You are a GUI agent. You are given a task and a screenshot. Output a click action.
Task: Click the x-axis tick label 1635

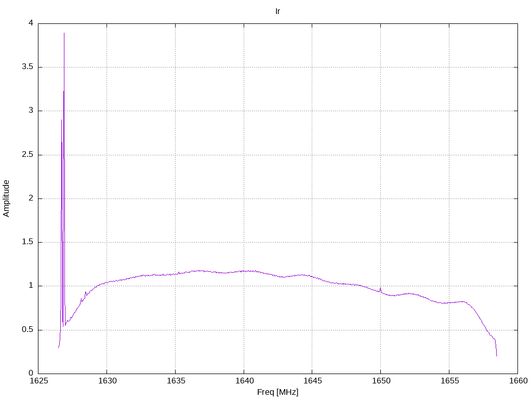pos(176,381)
